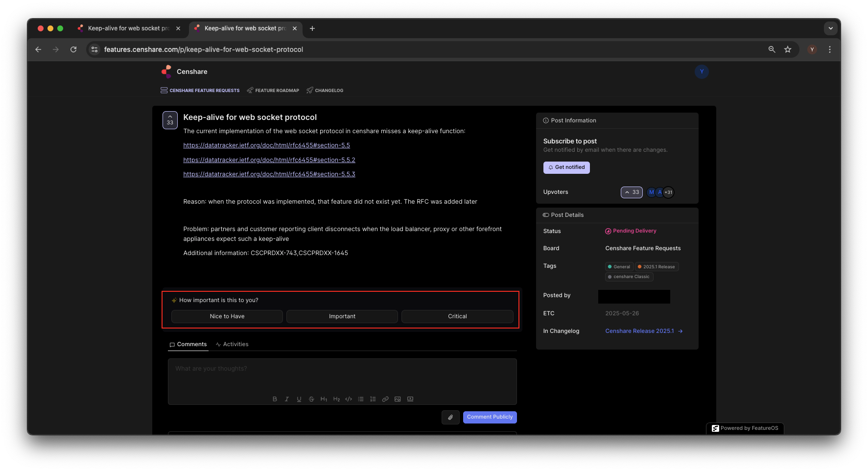Open the browser tab search dropdown
The image size is (868, 471).
tap(831, 28)
